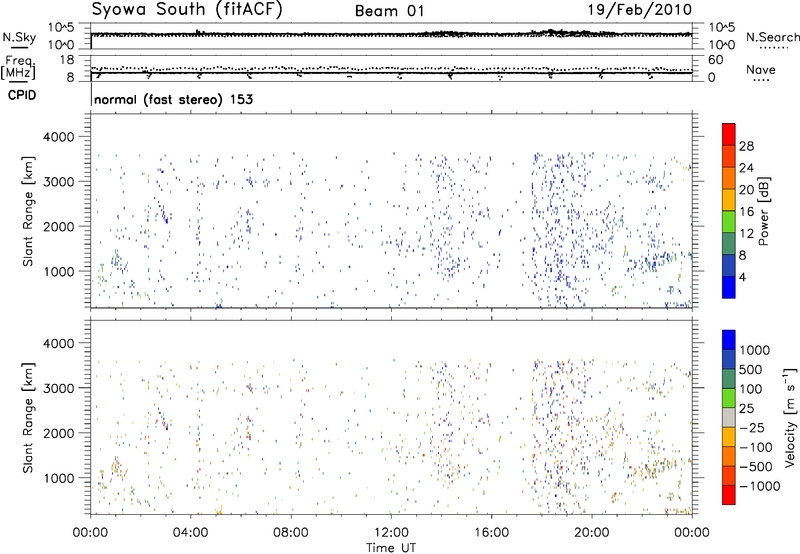Click the red bottom segment of the Velocity colorbar

coord(729,495)
